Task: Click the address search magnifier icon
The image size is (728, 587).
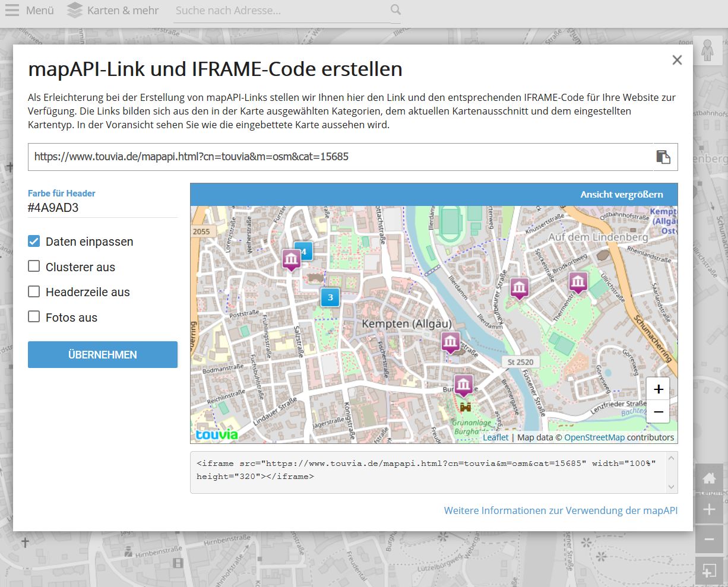Action: coord(396,10)
